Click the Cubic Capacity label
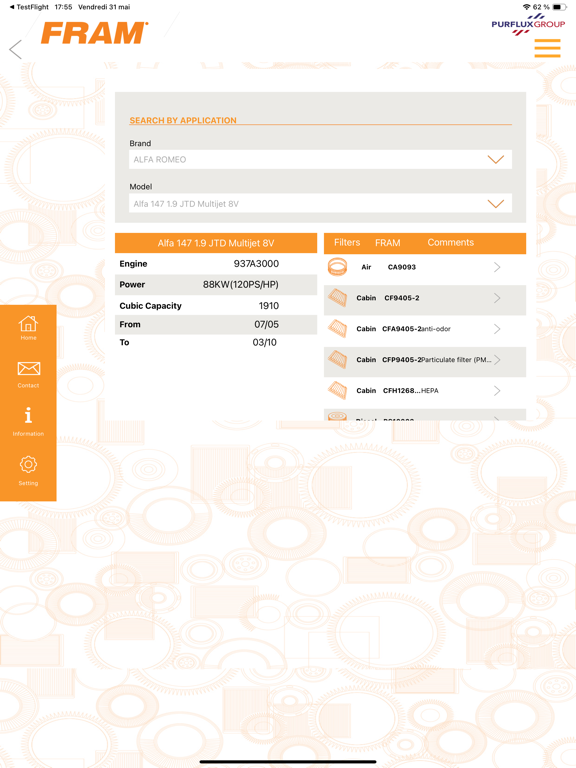Screen dimensions: 576x768 (x=150, y=306)
